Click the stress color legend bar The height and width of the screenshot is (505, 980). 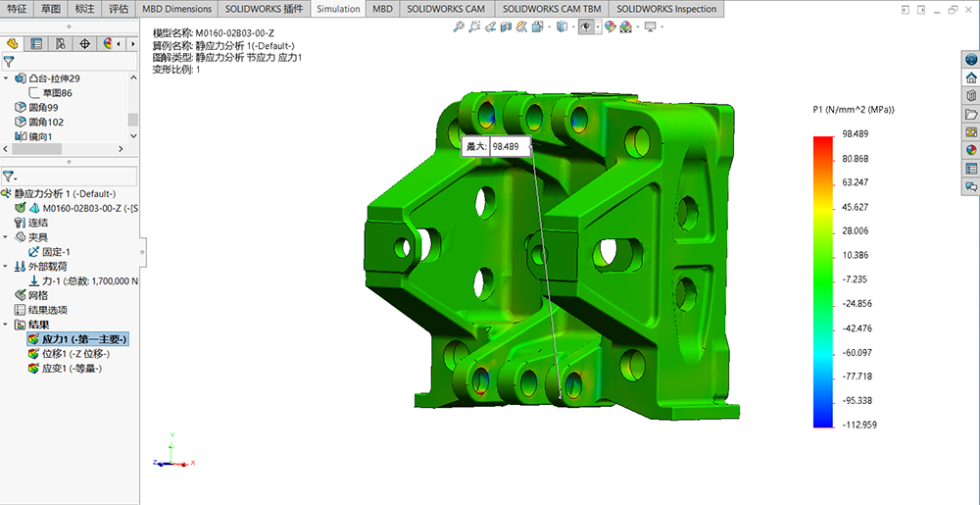tap(822, 280)
